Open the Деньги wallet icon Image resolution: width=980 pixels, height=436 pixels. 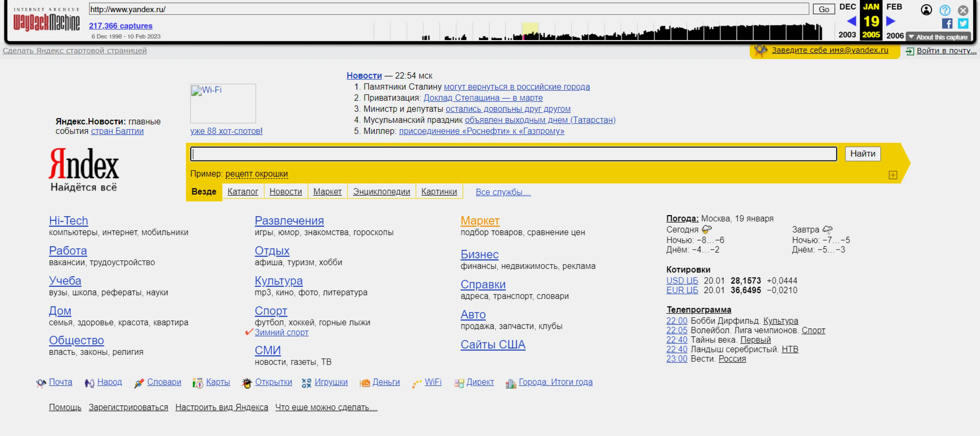364,383
